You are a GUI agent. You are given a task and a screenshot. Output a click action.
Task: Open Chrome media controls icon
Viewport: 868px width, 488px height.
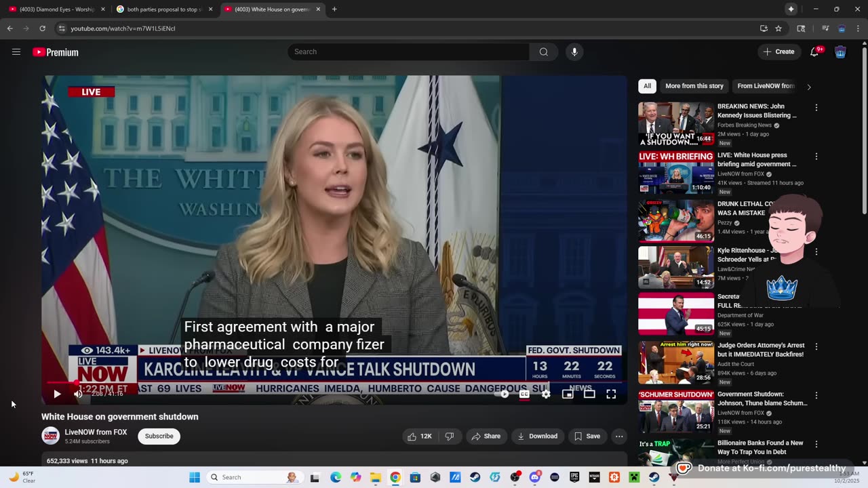[825, 28]
